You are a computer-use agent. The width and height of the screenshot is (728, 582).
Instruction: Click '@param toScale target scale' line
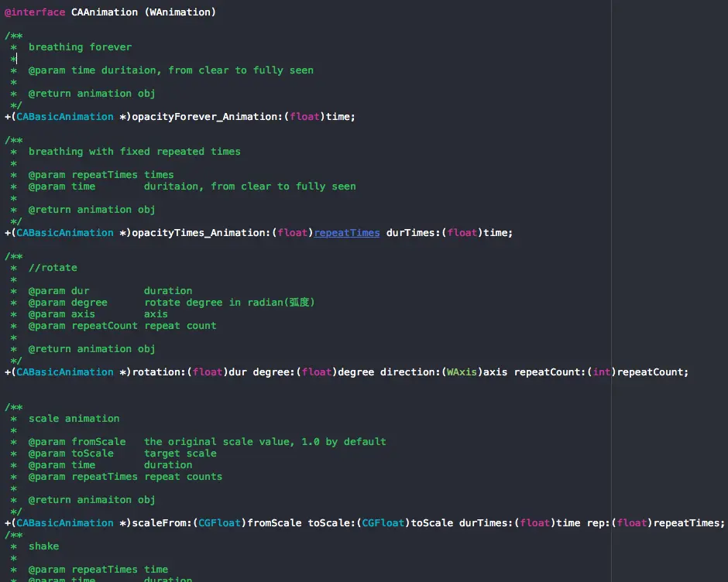point(122,453)
